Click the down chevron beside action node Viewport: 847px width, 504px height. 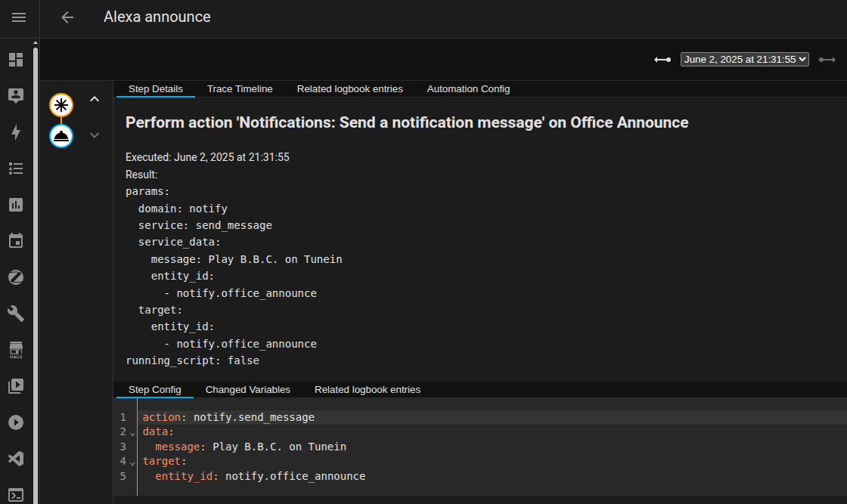95,135
